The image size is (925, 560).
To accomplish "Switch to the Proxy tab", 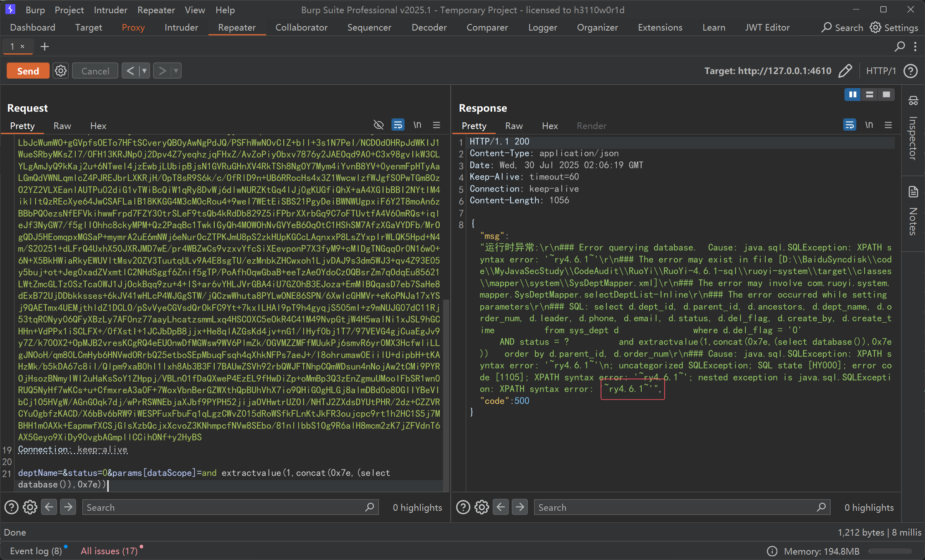I will pos(133,27).
